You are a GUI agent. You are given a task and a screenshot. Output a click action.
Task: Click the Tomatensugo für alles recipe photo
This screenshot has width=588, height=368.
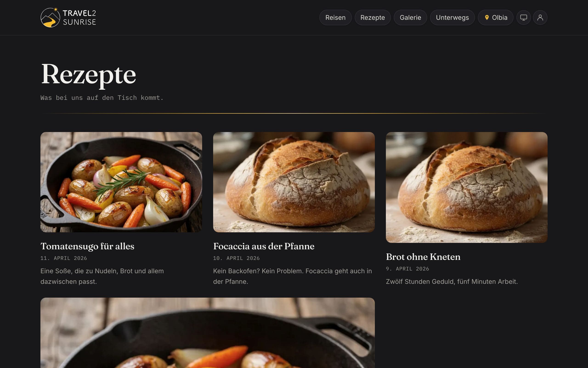[121, 182]
